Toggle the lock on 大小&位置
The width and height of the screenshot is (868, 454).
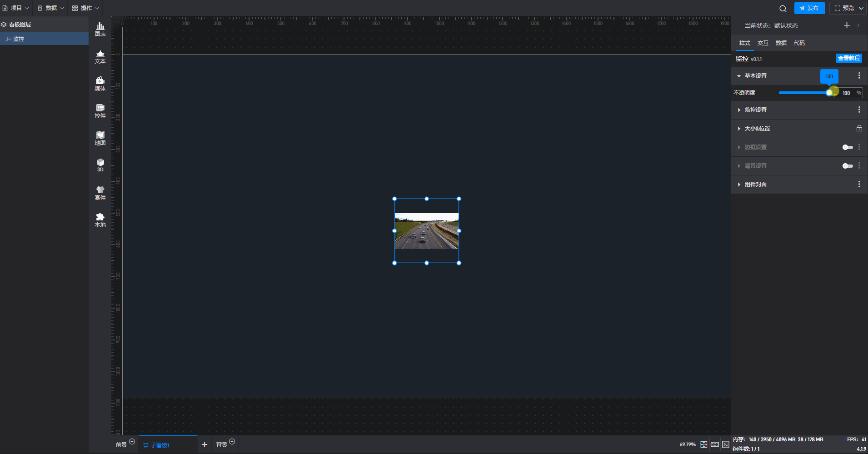(x=859, y=129)
